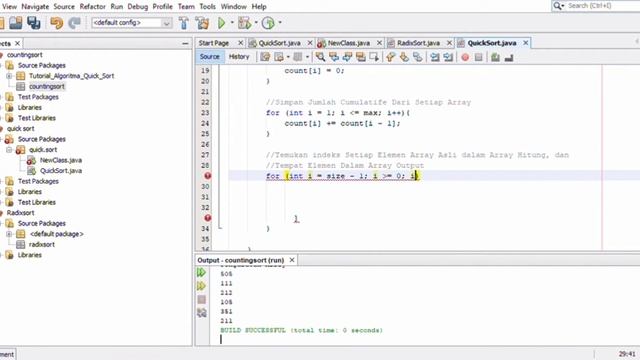Image resolution: width=640 pixels, height=360 pixels.
Task: Click the BUILD SUCCESSFUL output line
Action: [302, 330]
